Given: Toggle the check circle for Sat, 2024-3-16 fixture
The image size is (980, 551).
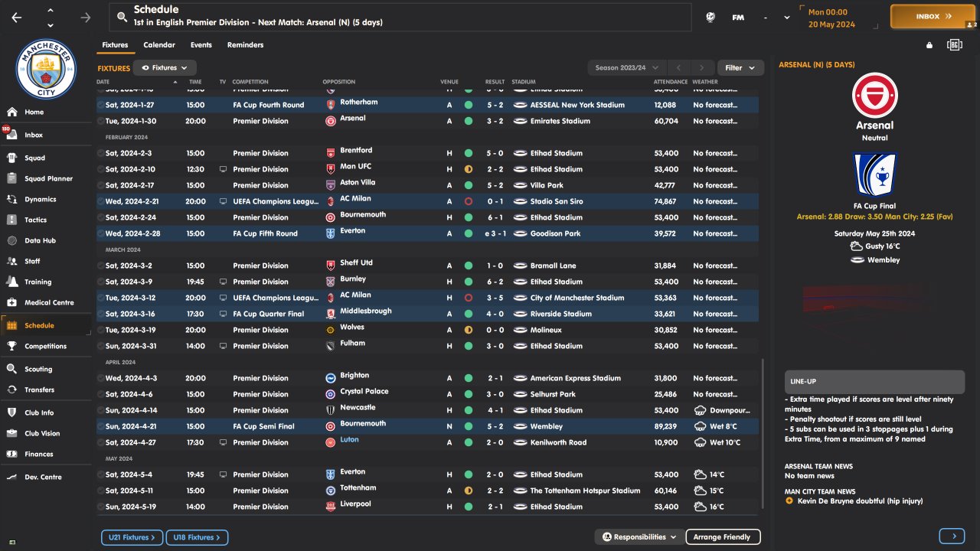Looking at the screenshot, I should (x=101, y=314).
